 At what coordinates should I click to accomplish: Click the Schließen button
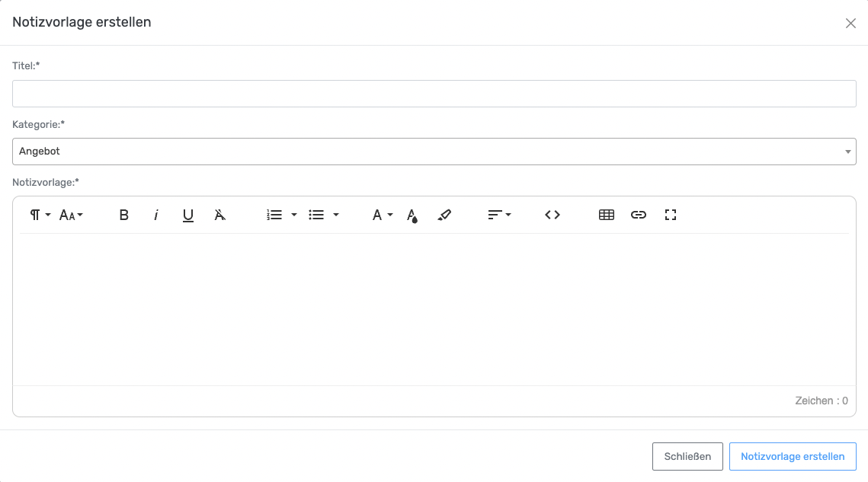click(687, 457)
